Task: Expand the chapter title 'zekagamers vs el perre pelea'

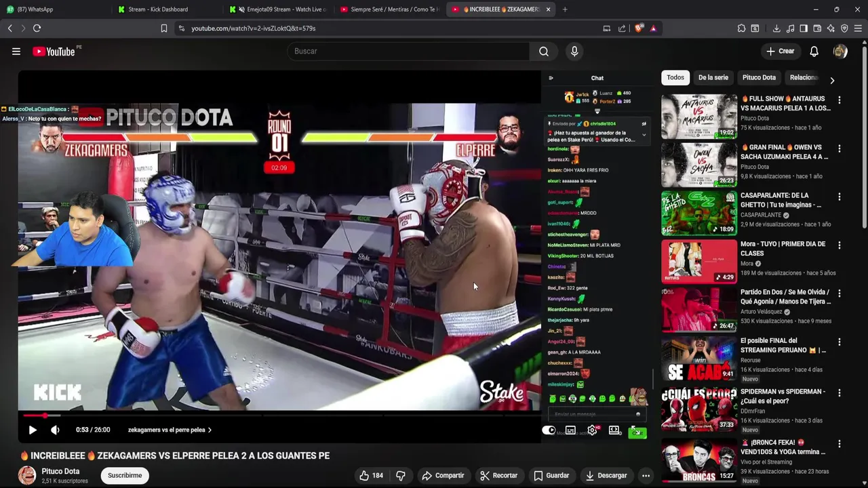Action: [x=170, y=430]
